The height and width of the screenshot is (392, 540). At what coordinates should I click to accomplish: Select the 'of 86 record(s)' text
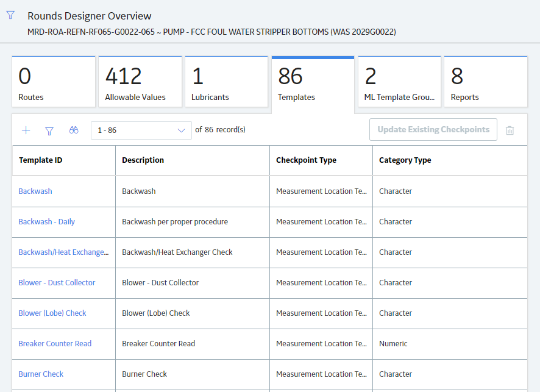click(x=220, y=130)
